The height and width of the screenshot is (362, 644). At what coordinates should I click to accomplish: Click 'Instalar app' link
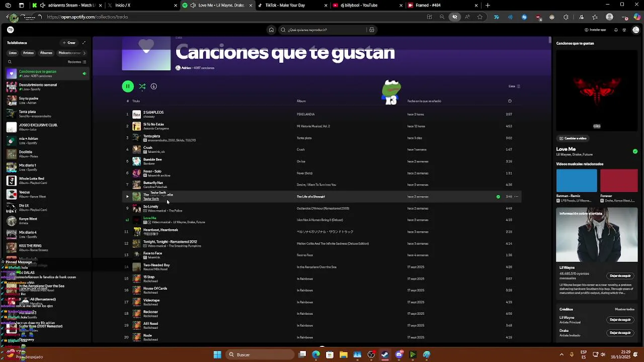[x=595, y=30]
